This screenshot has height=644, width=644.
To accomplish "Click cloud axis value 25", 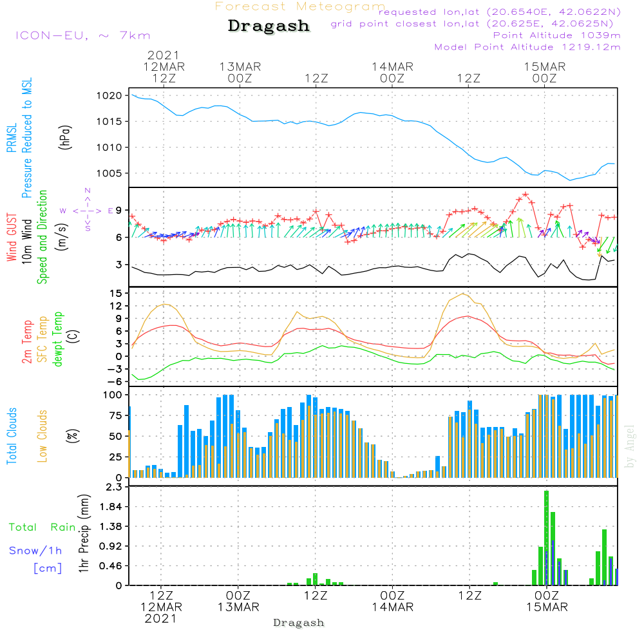I will tap(116, 457).
